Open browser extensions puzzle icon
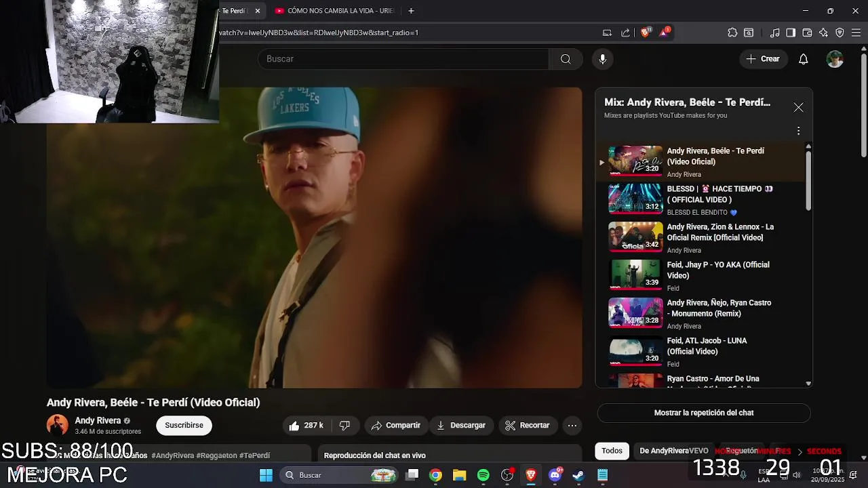This screenshot has width=868, height=488. click(x=732, y=33)
